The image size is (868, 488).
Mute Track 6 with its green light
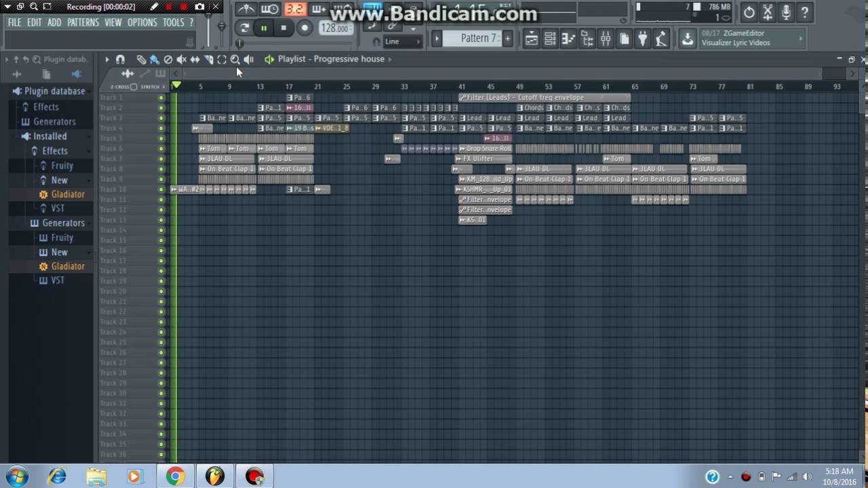161,148
